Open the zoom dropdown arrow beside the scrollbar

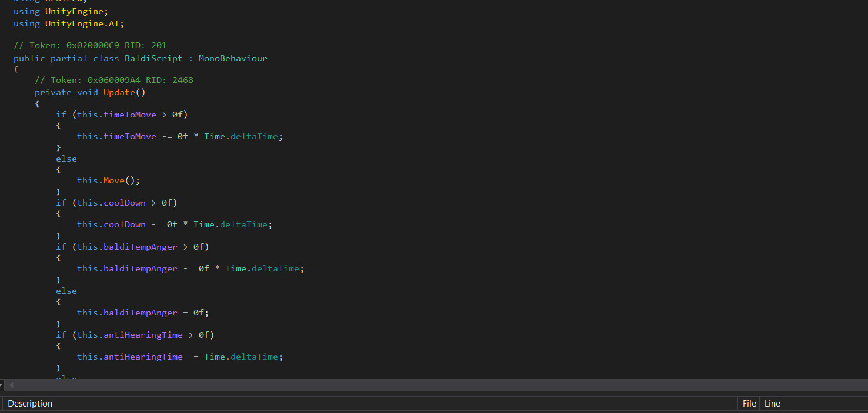pyautogui.click(x=2, y=385)
